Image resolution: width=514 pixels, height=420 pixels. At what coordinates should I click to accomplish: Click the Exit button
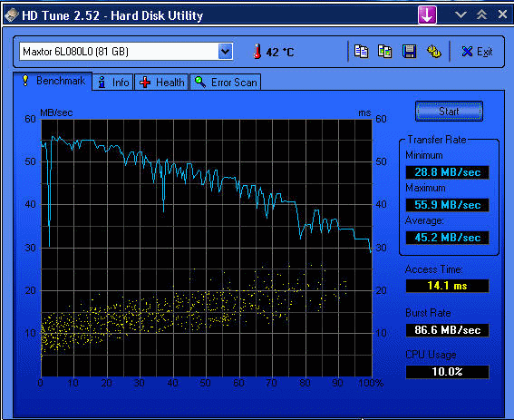click(x=477, y=52)
